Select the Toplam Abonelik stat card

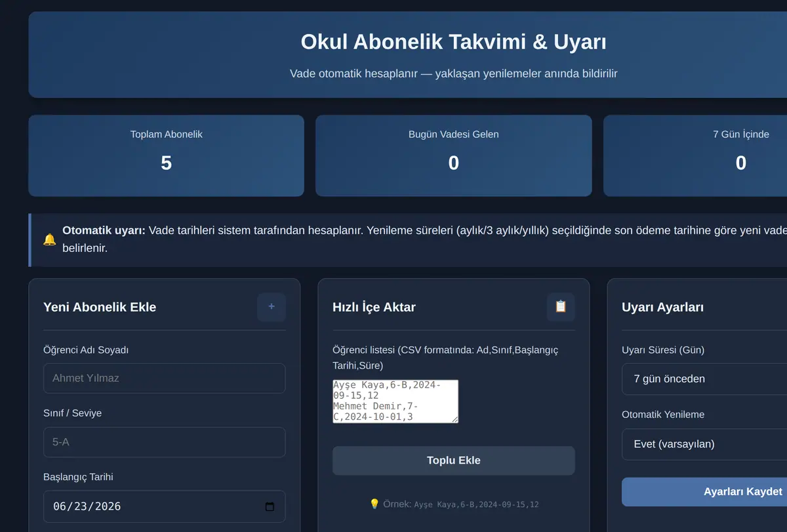click(x=167, y=155)
